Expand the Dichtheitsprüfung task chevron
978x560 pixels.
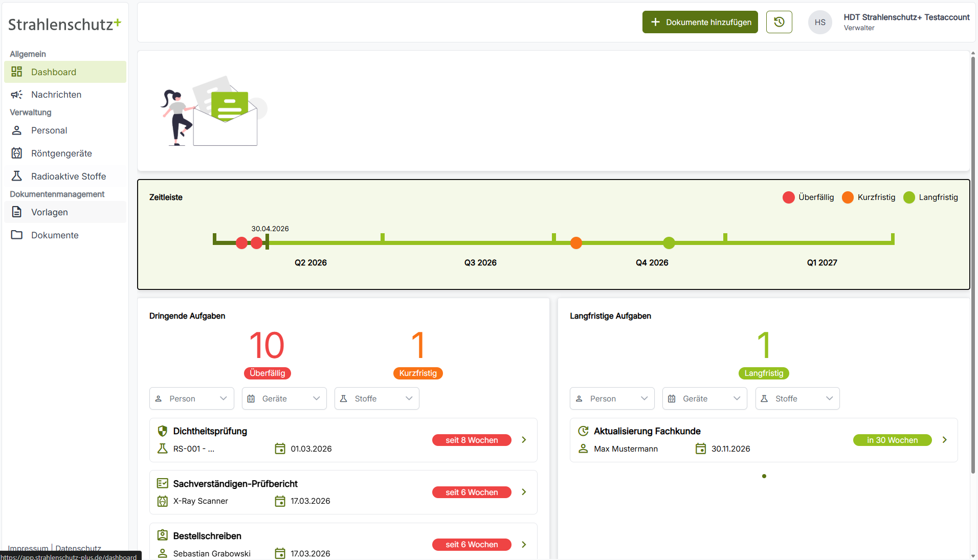[x=524, y=440]
